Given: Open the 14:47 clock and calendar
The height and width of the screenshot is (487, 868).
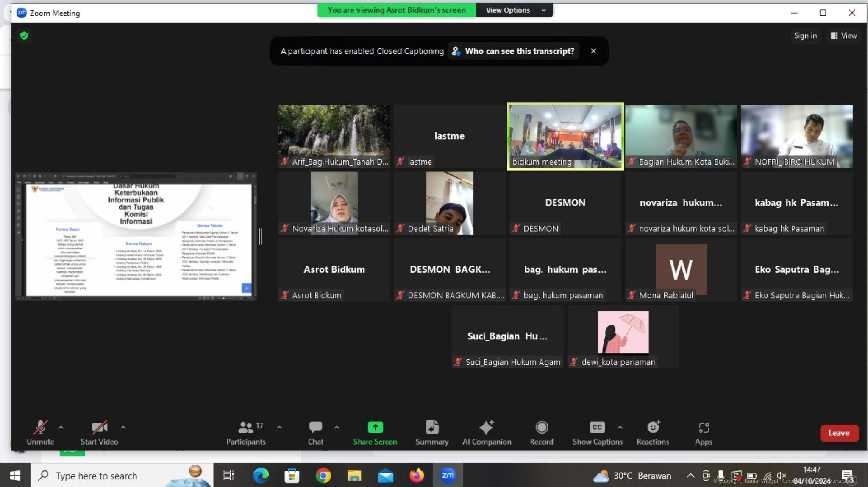Looking at the screenshot, I should (x=812, y=476).
